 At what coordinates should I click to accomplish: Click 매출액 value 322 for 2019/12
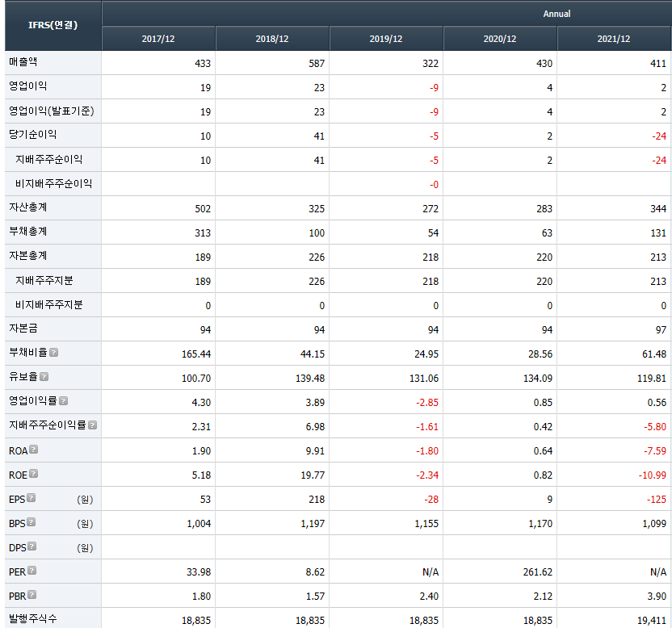click(x=430, y=64)
